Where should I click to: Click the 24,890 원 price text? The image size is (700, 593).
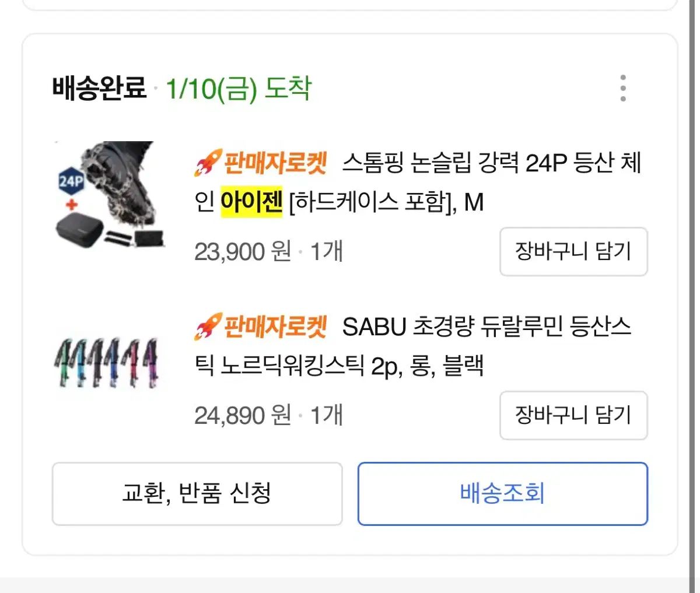point(243,416)
